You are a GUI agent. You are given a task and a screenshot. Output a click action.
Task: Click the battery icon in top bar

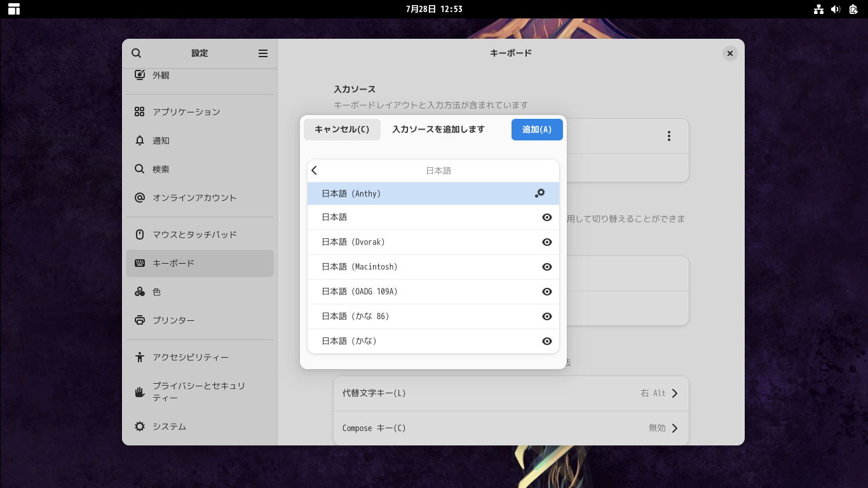(853, 9)
